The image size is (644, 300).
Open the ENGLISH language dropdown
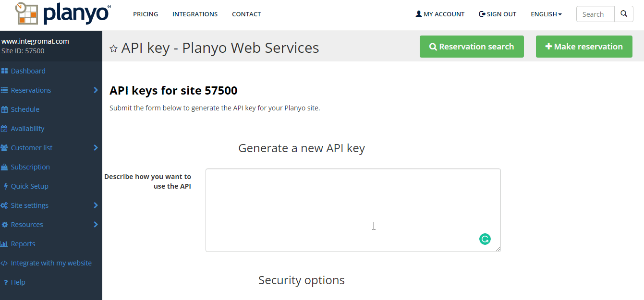[x=546, y=14]
